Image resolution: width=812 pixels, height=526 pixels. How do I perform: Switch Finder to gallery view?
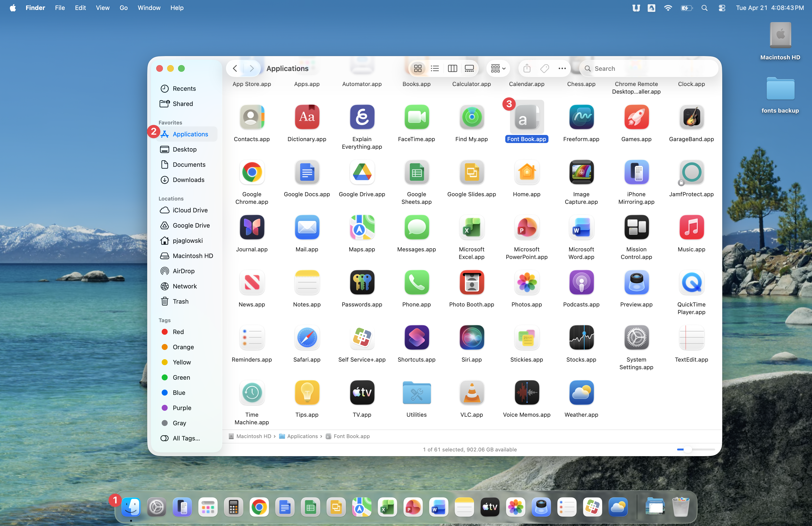pos(469,69)
